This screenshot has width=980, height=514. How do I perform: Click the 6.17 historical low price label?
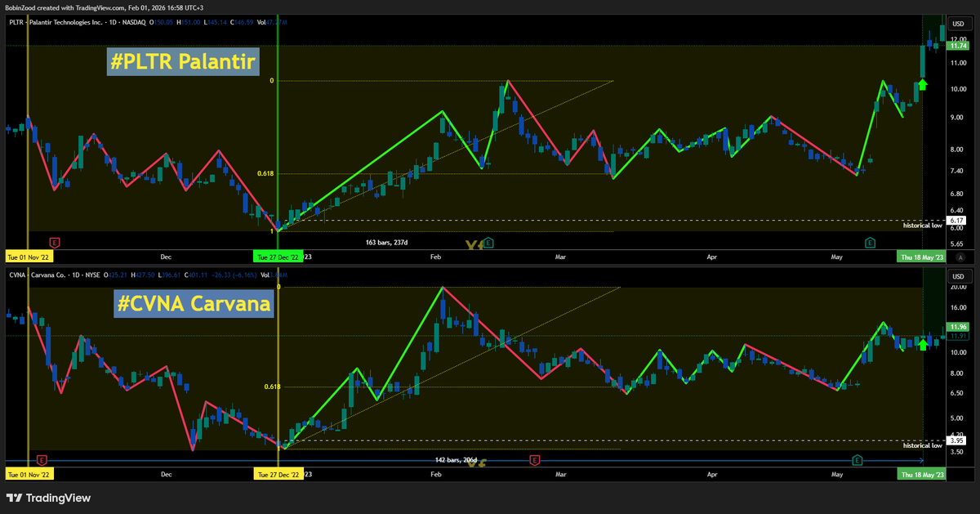[957, 221]
